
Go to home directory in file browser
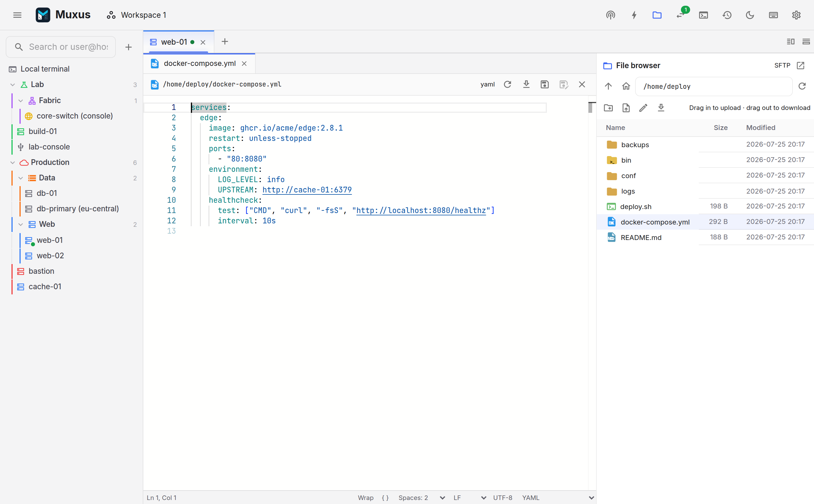(626, 86)
